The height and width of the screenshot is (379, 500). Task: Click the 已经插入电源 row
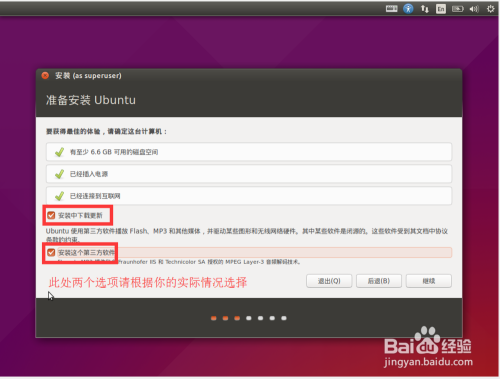[x=249, y=174]
